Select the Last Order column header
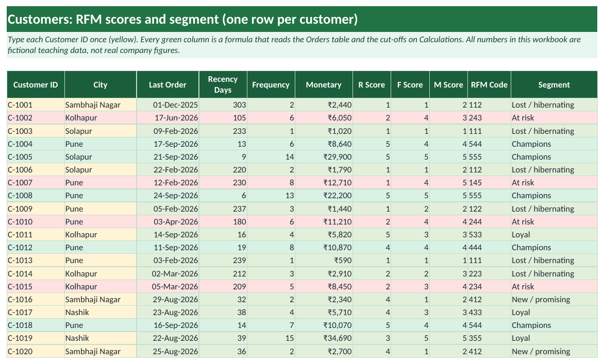The height and width of the screenshot is (364, 604). [x=167, y=84]
